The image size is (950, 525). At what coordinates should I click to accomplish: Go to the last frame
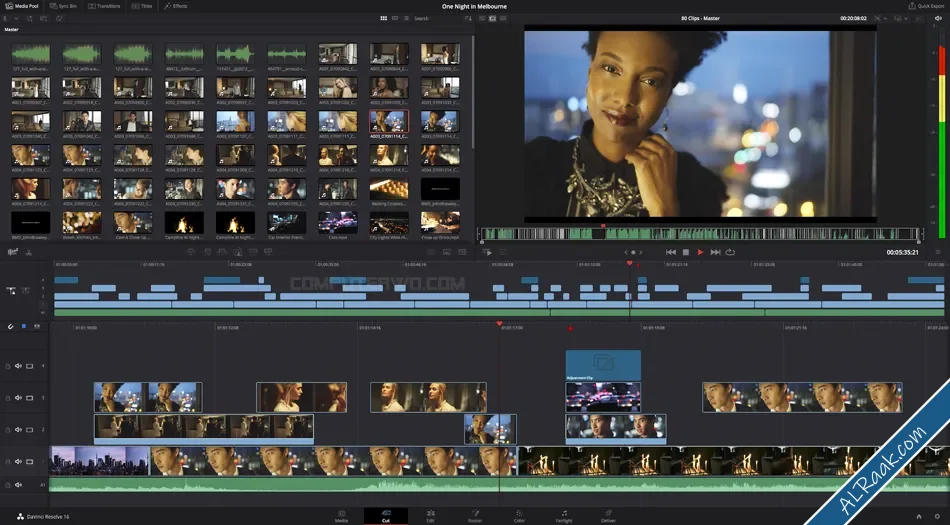click(x=716, y=253)
